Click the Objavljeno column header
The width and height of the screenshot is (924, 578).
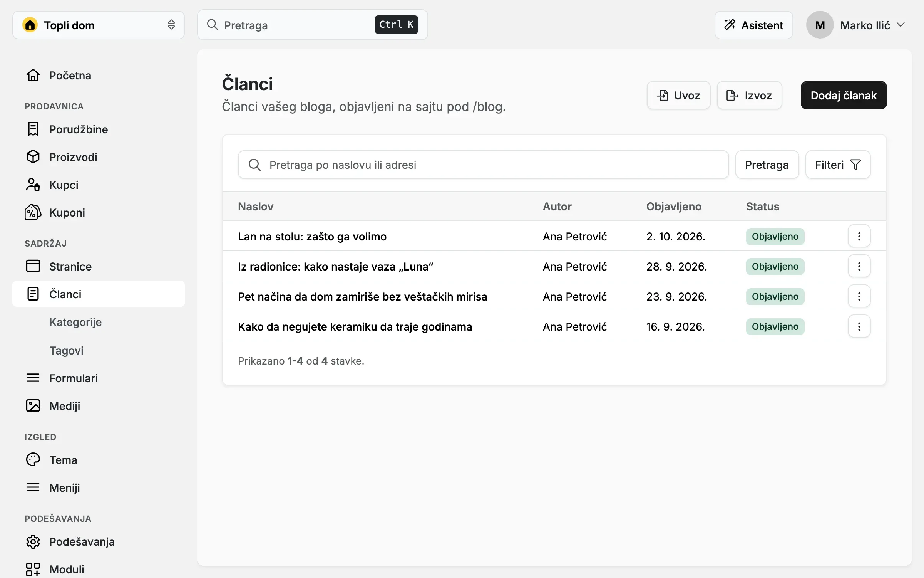674,207
